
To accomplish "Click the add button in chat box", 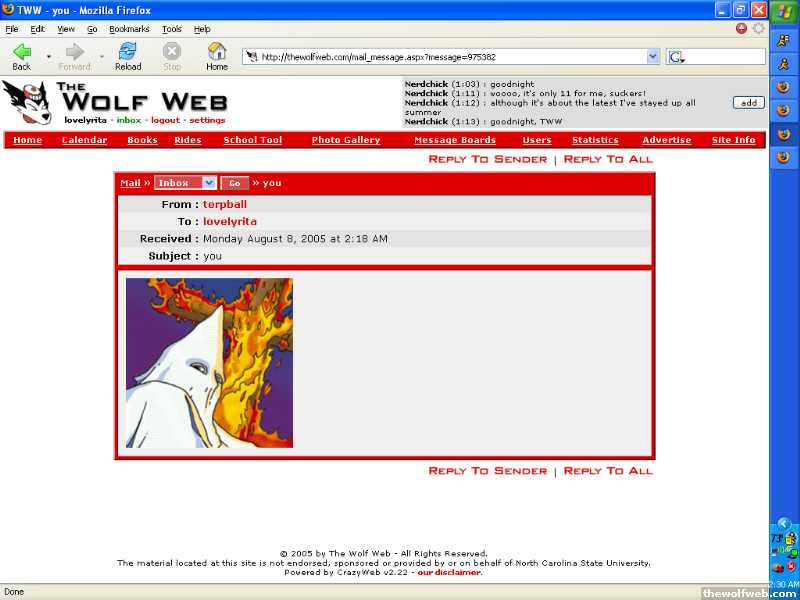I will (748, 103).
